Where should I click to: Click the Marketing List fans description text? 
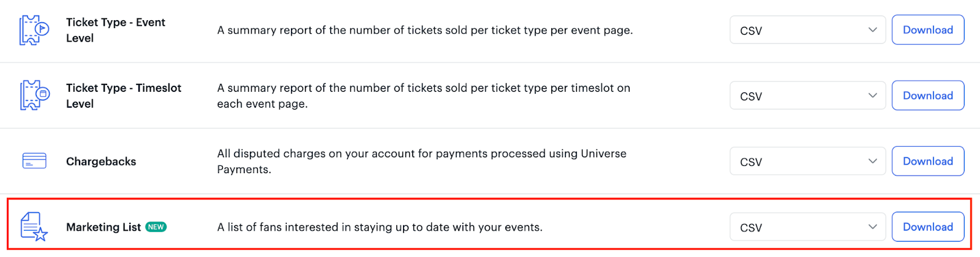coord(380,227)
